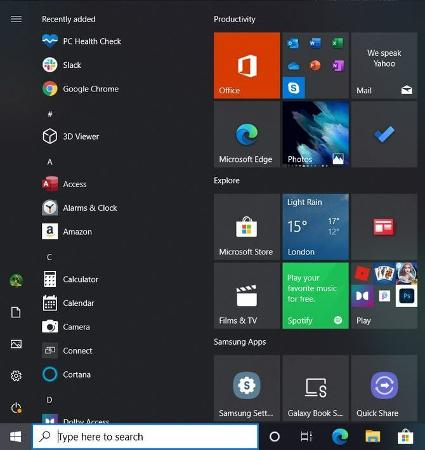Open Settings gear in sidebar

[16, 376]
